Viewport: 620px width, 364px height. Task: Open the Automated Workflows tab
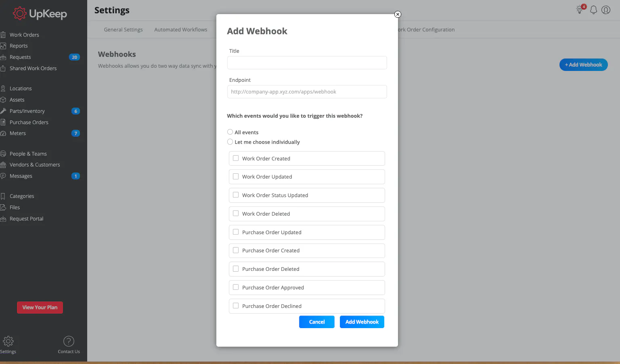[x=180, y=29]
